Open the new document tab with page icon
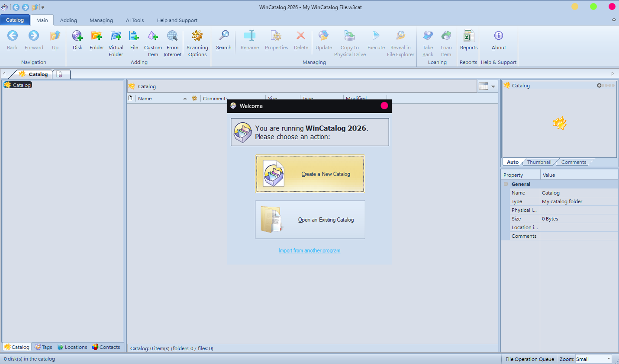 pyautogui.click(x=61, y=74)
